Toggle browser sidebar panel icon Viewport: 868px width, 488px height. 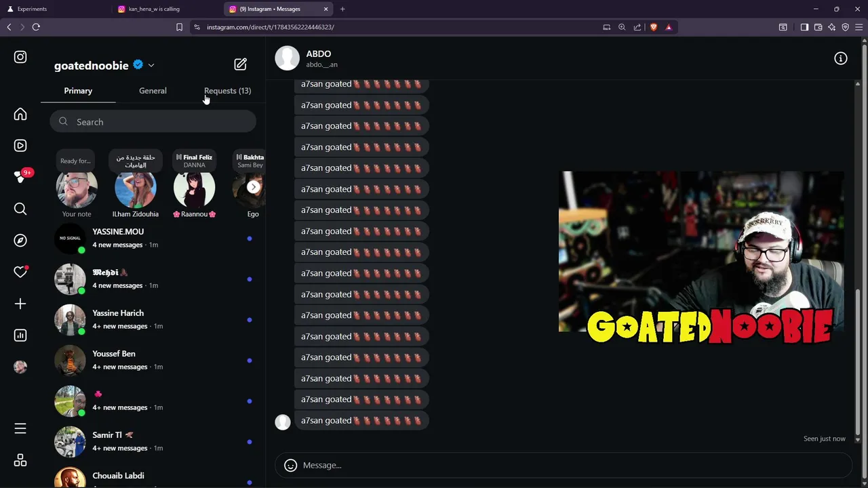point(804,27)
